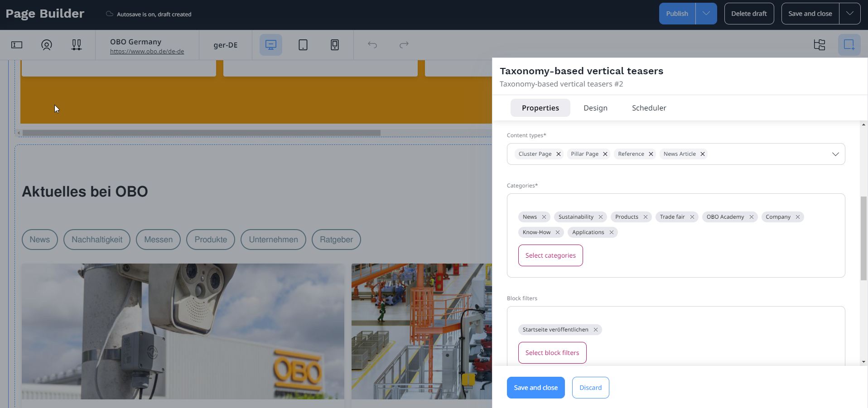
Task: Open the page tree structure icon
Action: click(x=819, y=45)
